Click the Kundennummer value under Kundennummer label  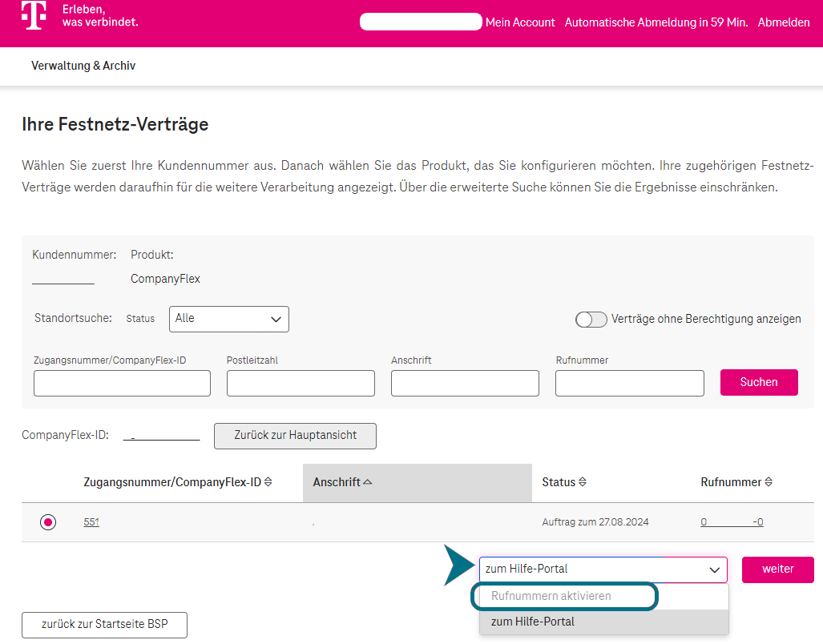pos(63,279)
